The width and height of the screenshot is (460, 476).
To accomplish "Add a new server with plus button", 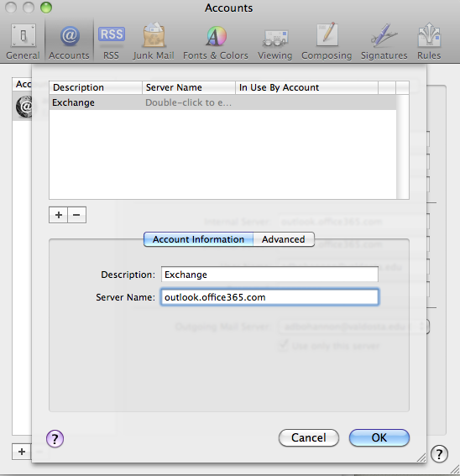I will [58, 215].
